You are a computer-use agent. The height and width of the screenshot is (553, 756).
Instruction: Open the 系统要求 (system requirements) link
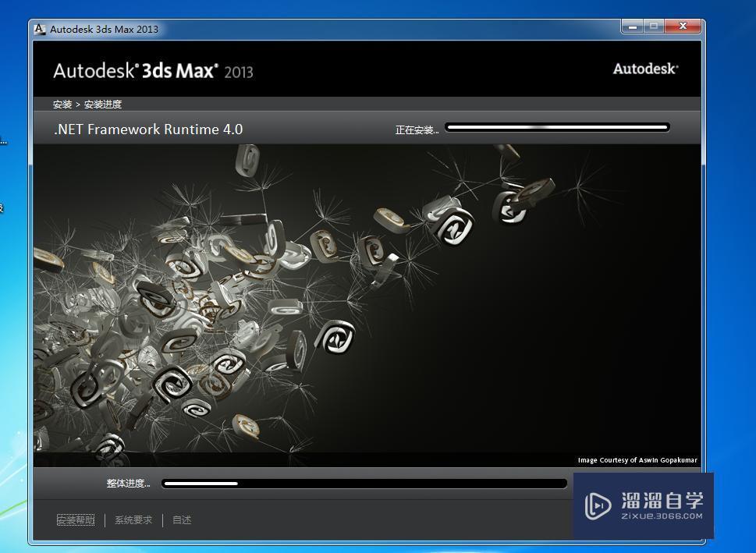click(133, 519)
